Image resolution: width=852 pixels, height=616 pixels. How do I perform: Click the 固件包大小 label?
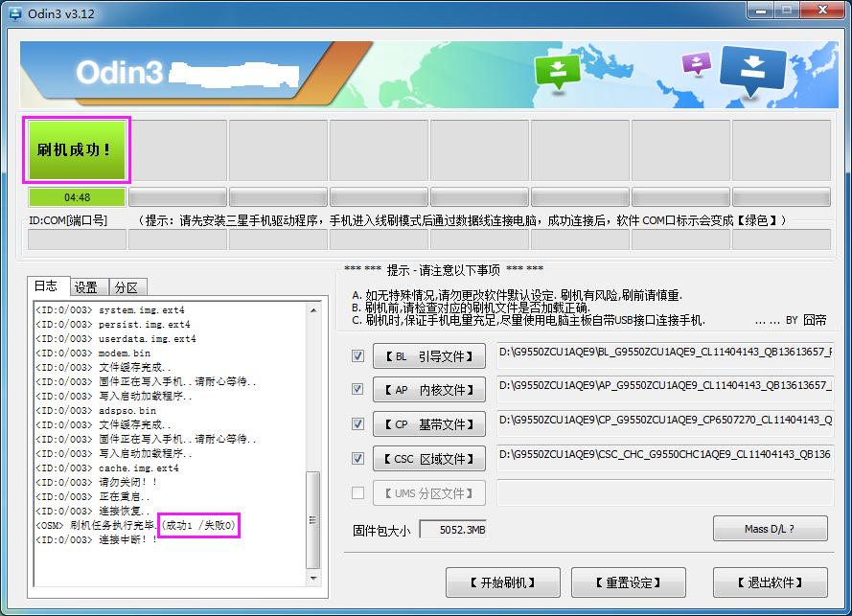point(381,530)
